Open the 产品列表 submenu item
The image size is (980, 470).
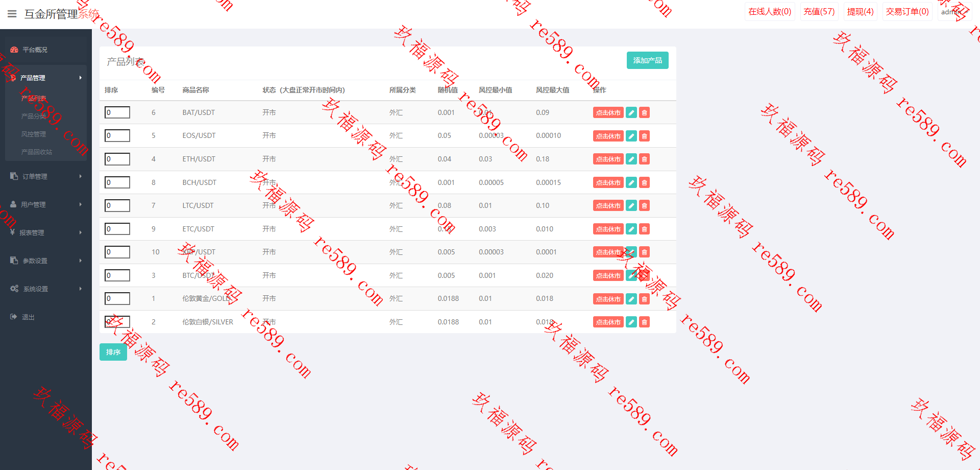(34, 98)
